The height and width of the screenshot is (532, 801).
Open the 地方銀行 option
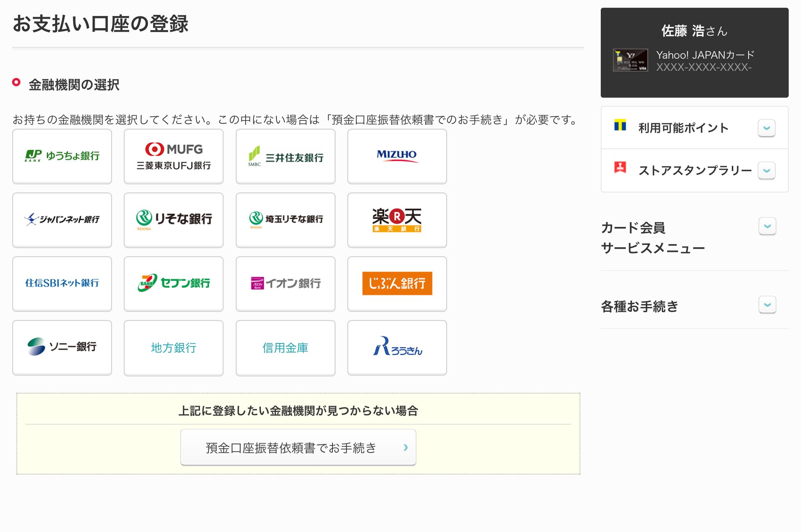tap(174, 348)
